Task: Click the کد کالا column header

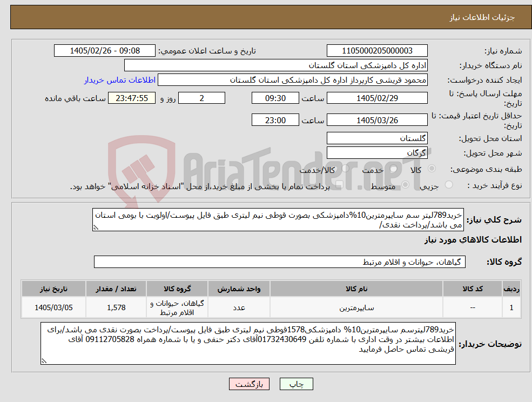Action: point(473,289)
